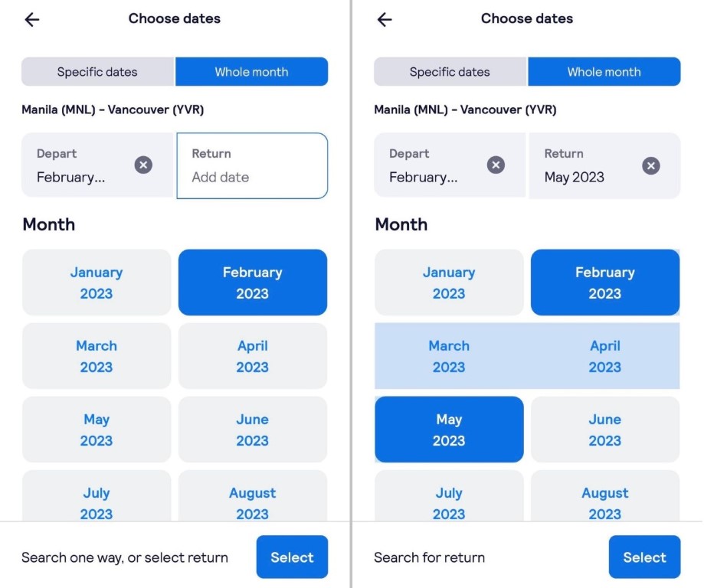
Task: Clear the May 2023 return date
Action: tap(650, 165)
